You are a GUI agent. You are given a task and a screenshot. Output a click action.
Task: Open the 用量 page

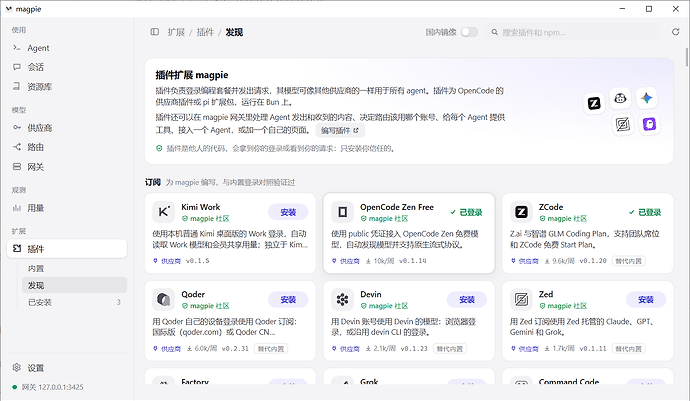point(67,208)
